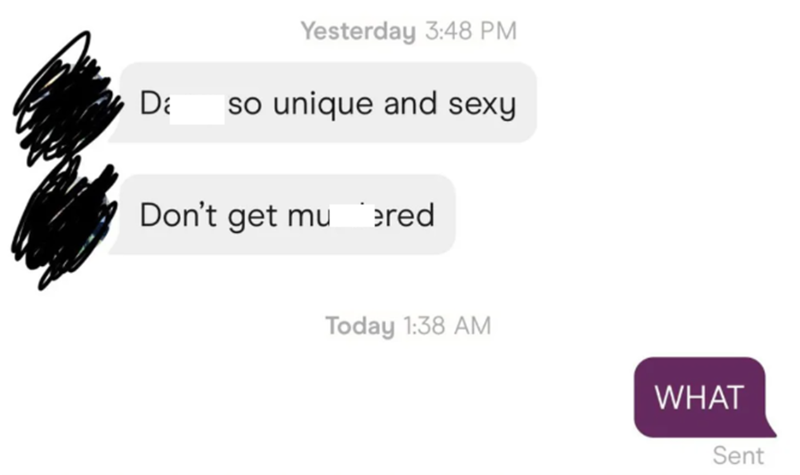Click the word "unique" in first message

pos(324,105)
